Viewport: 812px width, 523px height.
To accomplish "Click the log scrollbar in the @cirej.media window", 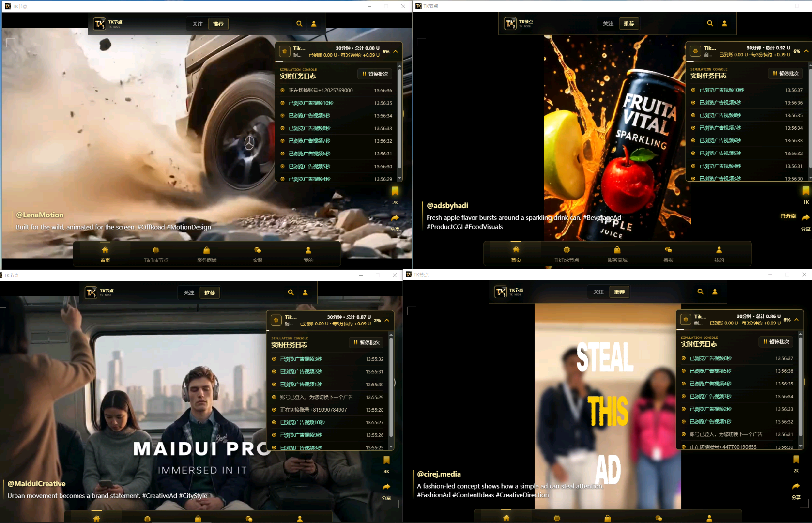I will point(800,386).
